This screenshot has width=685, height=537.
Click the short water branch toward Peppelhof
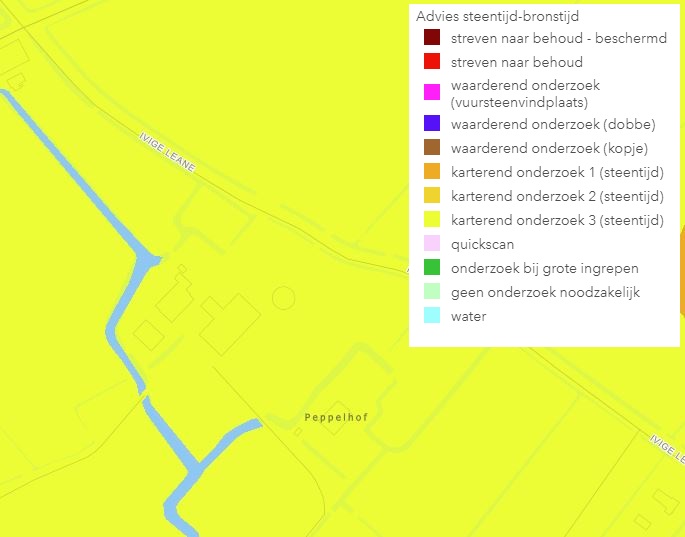(x=231, y=442)
